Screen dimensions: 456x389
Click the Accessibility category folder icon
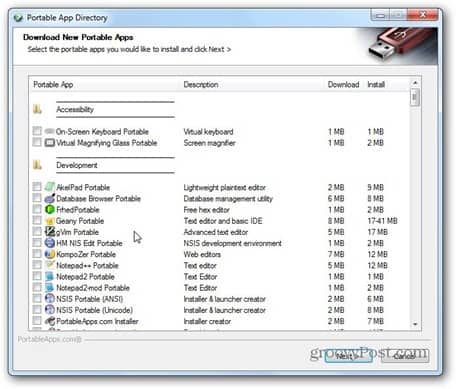click(x=37, y=109)
